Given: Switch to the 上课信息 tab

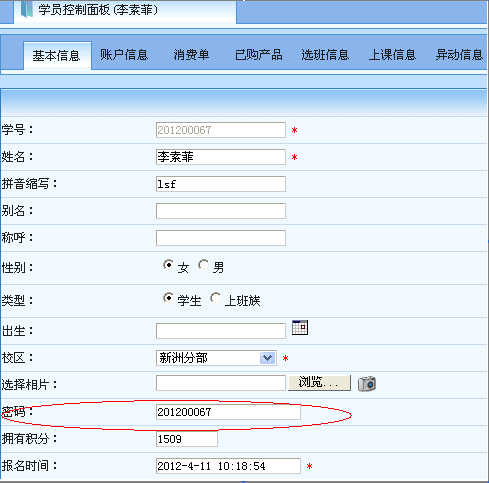Looking at the screenshot, I should 392,55.
